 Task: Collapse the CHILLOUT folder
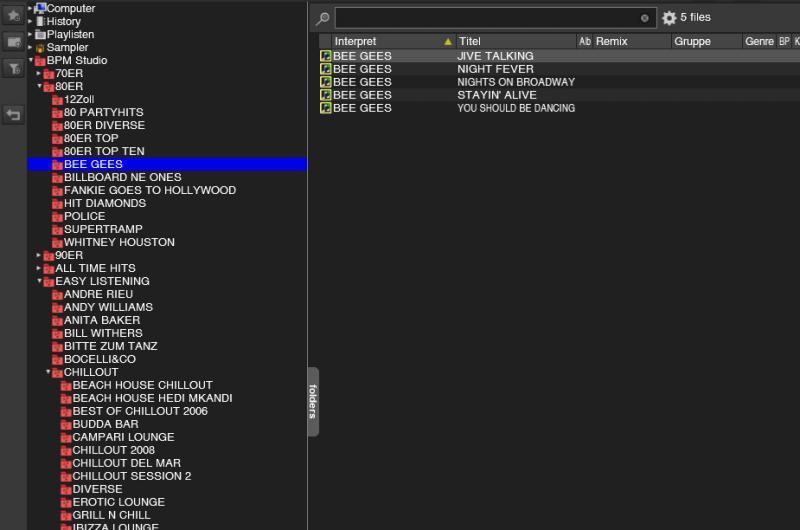coord(48,372)
